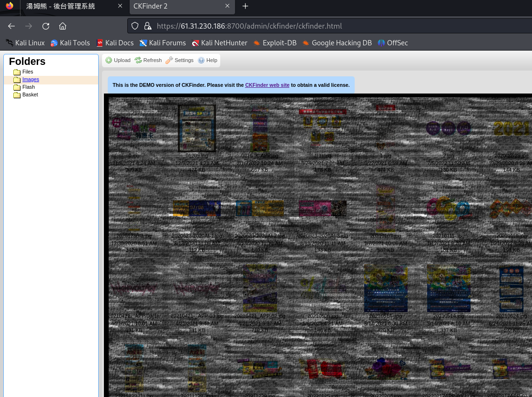Viewport: 532px width, 397px height.
Task: Refresh the CKFinder file list
Action: point(148,60)
